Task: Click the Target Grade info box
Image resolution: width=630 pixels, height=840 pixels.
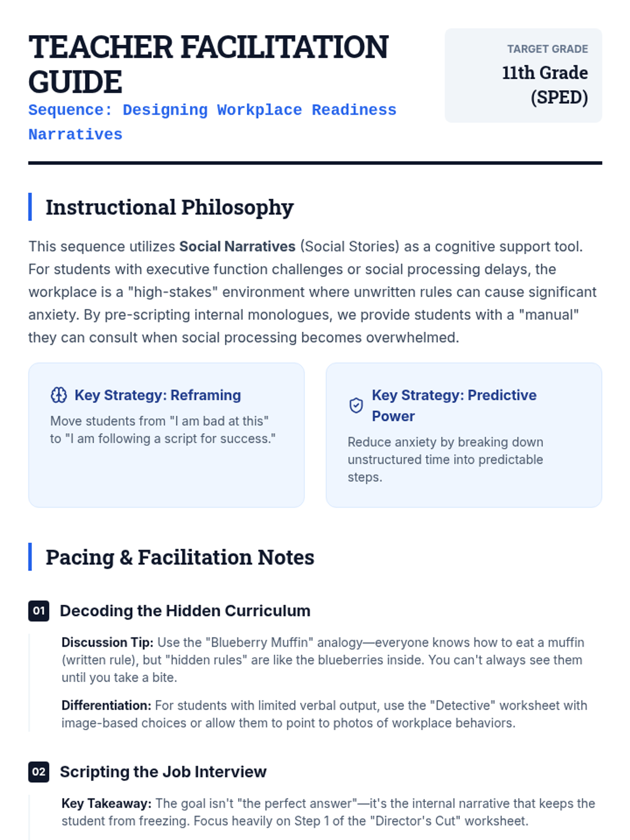Action: [x=523, y=75]
